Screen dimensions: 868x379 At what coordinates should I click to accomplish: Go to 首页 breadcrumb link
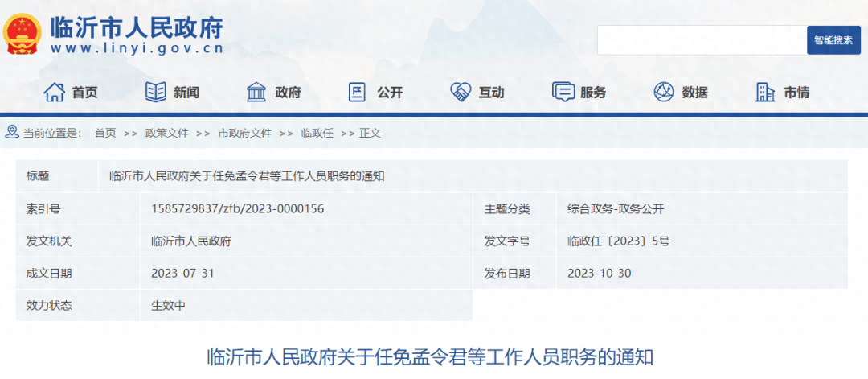(x=105, y=133)
